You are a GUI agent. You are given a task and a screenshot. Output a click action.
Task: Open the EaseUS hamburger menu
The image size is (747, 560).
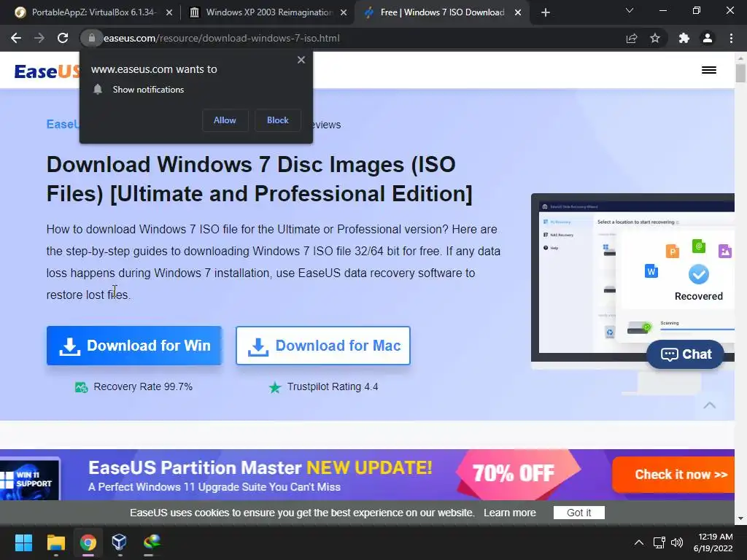click(x=709, y=70)
